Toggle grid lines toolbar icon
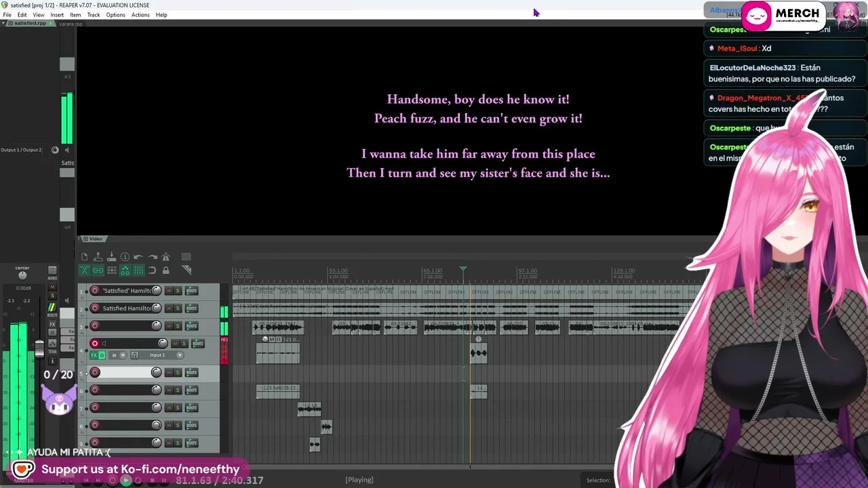The height and width of the screenshot is (488, 868). (x=138, y=270)
